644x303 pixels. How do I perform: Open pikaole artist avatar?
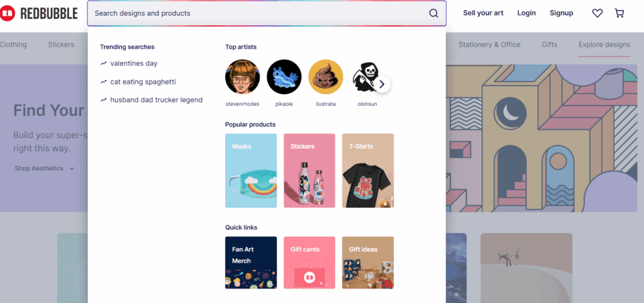click(x=284, y=77)
